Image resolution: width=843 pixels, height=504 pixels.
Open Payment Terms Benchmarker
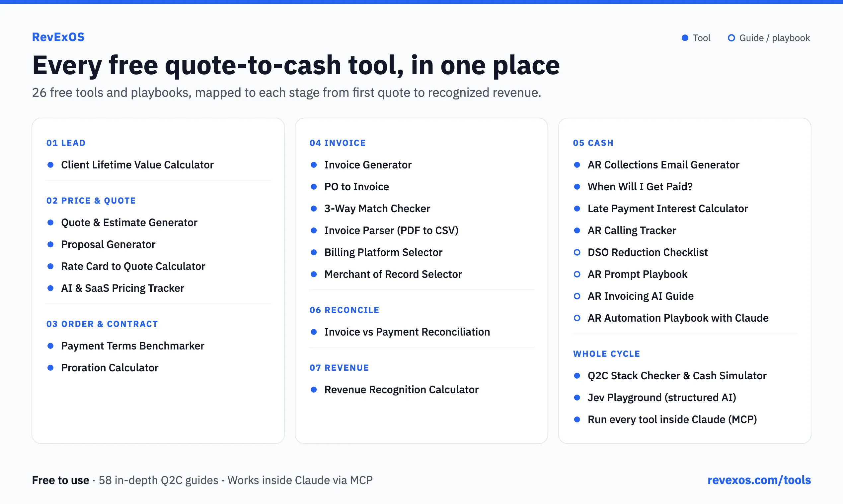click(x=132, y=346)
